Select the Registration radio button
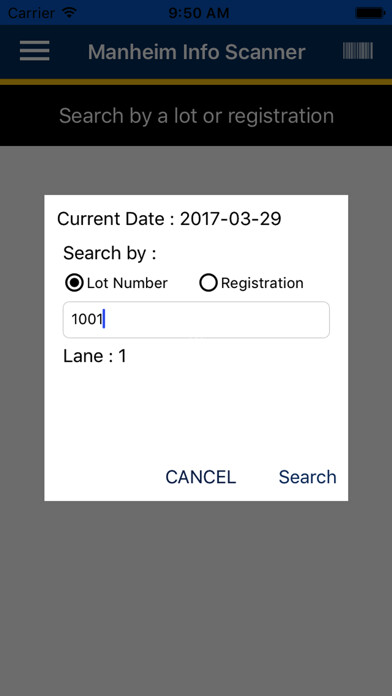 [x=208, y=283]
